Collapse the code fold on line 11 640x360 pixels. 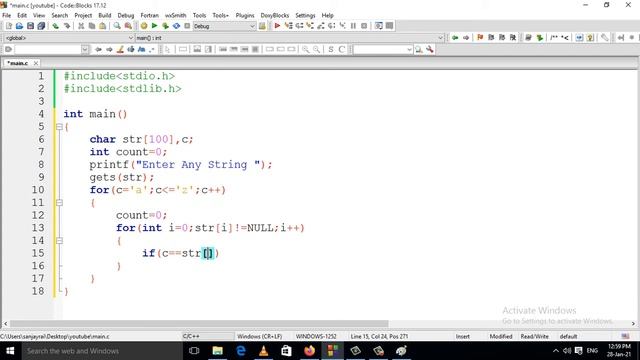tap(59, 202)
